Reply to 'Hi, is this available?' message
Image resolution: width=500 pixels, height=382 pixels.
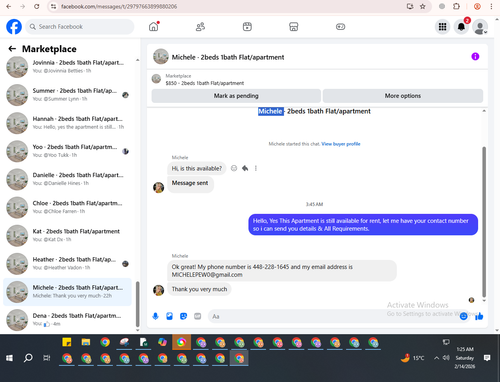point(245,168)
